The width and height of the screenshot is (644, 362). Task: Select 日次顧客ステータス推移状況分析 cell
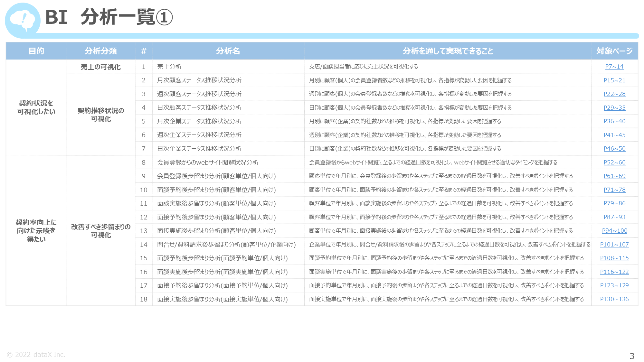pos(228,108)
